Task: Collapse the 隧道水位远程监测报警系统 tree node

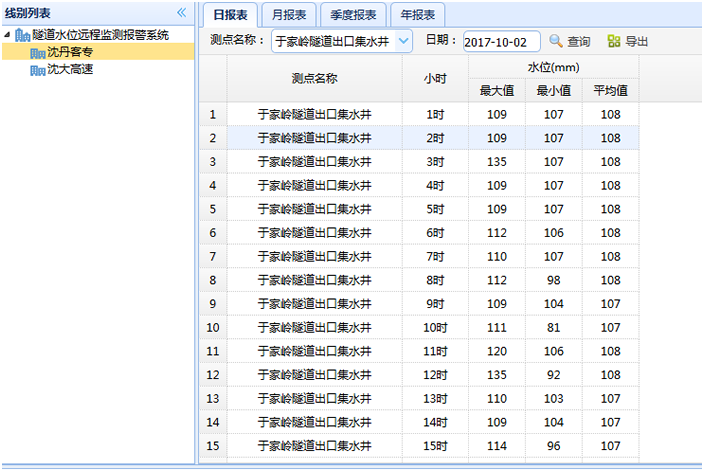Action: click(8, 35)
